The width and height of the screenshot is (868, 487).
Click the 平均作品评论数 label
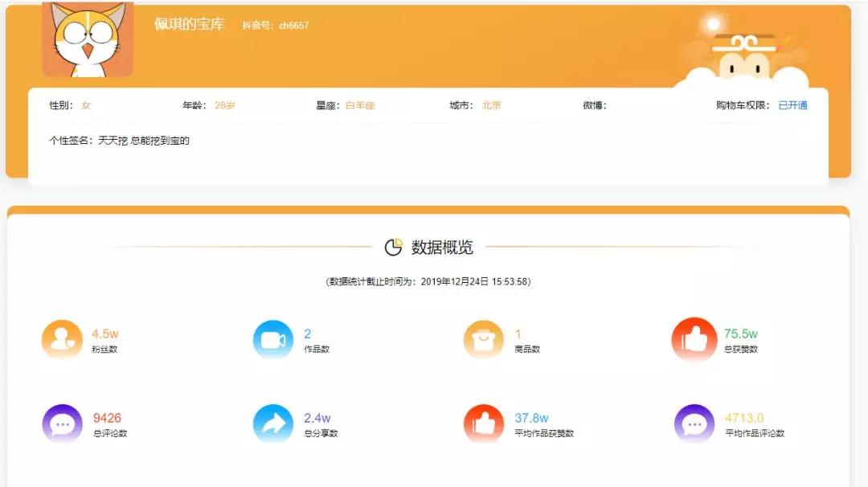click(x=755, y=433)
